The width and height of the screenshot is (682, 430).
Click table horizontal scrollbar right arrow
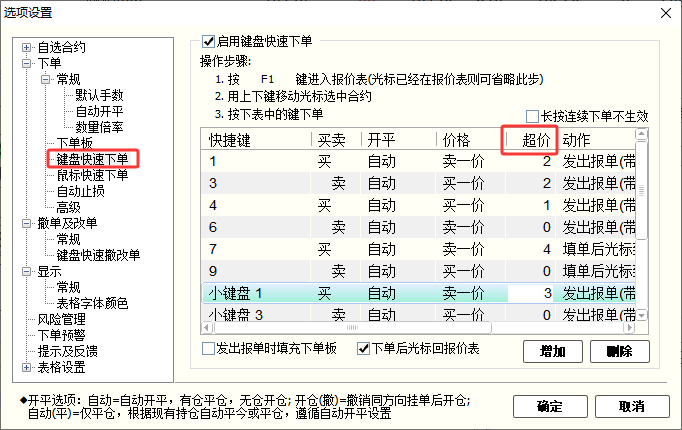point(629,327)
